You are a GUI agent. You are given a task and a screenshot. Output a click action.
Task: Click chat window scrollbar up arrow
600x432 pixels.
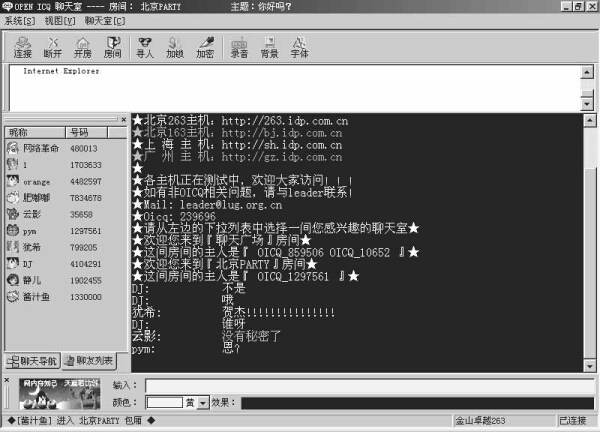(590, 120)
